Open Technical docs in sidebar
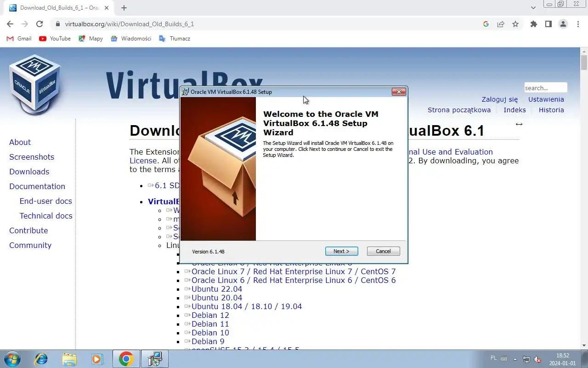 (46, 216)
